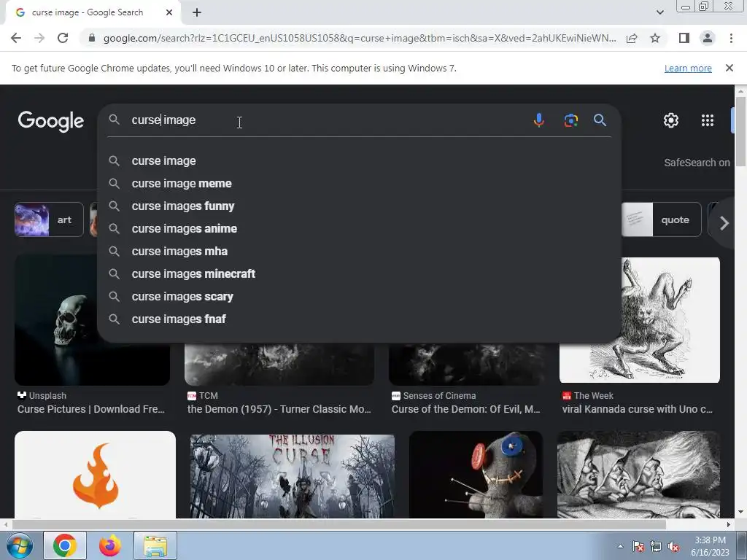Filter results by the art chip

(49, 219)
